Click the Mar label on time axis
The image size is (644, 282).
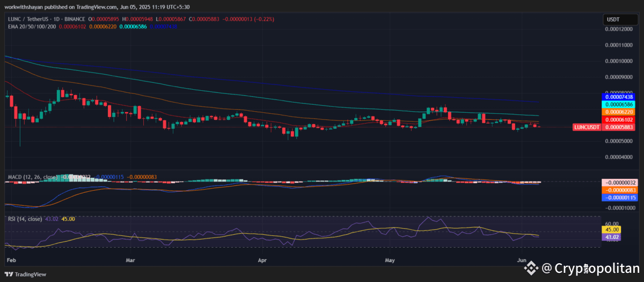[x=131, y=260]
